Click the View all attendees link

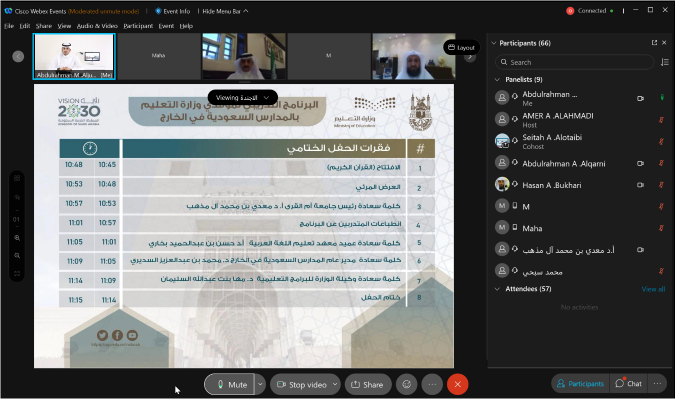653,289
